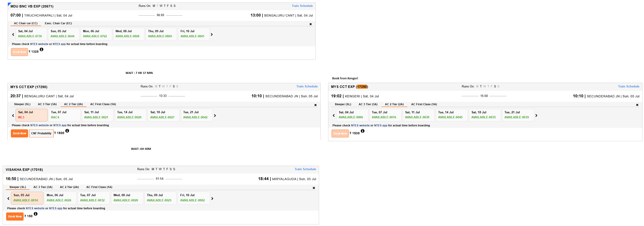Close availability panel of MDU BNC VB EXP

[310, 24]
